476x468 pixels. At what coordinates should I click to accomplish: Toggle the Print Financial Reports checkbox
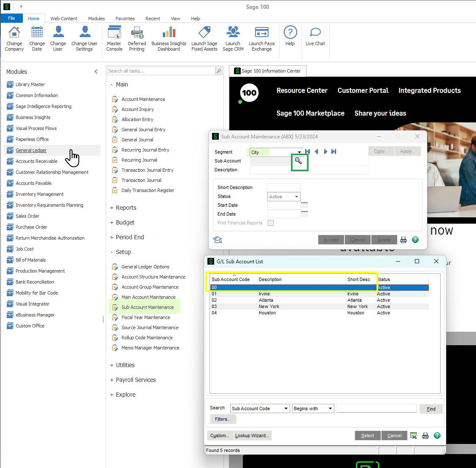coord(271,223)
